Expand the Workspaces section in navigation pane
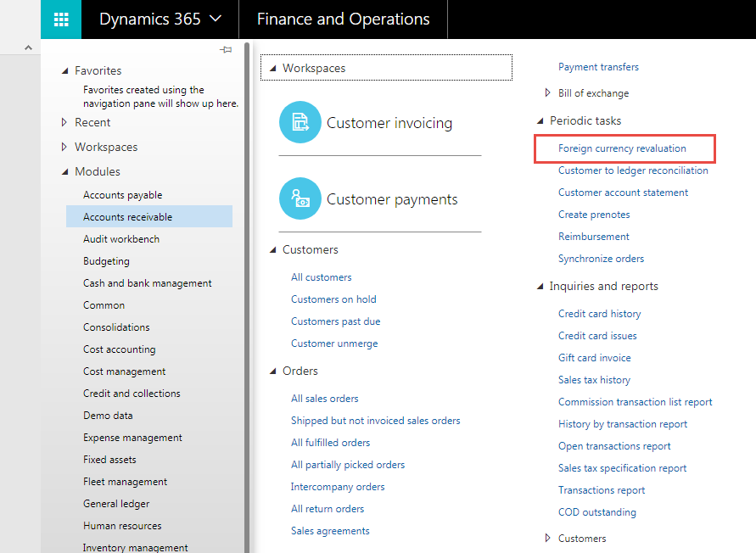 point(64,148)
